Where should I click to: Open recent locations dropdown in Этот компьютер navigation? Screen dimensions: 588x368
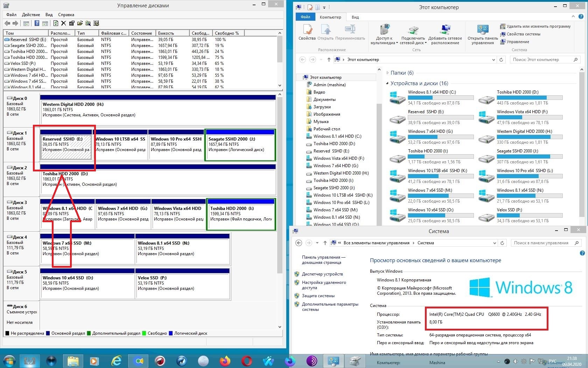click(321, 60)
